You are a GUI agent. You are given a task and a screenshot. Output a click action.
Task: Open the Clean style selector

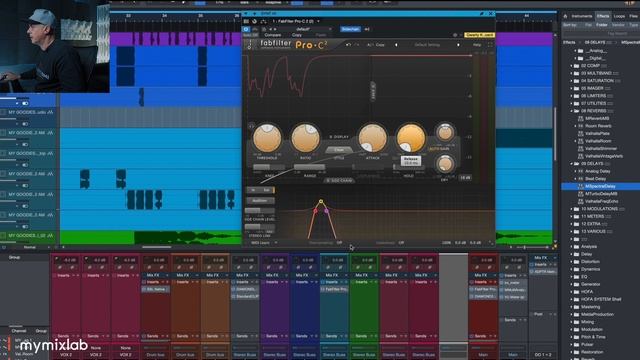point(339,150)
